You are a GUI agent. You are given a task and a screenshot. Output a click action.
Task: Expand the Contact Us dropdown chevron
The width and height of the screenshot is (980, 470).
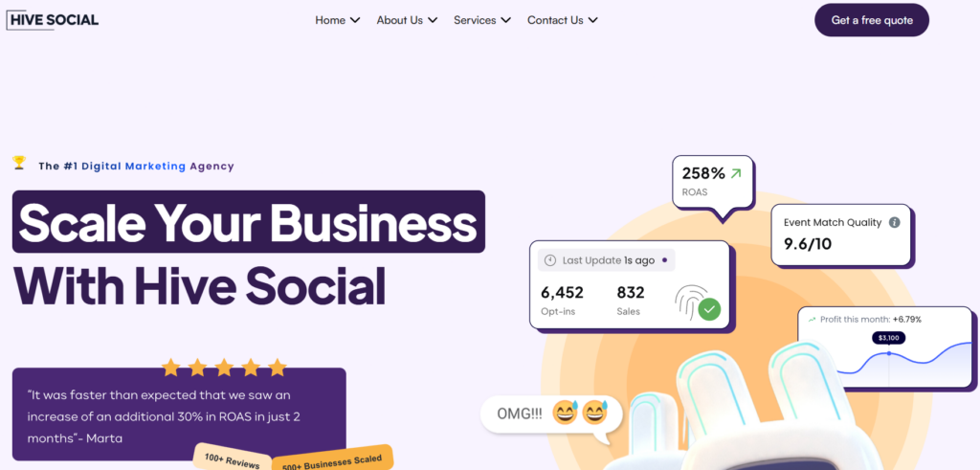point(593,20)
